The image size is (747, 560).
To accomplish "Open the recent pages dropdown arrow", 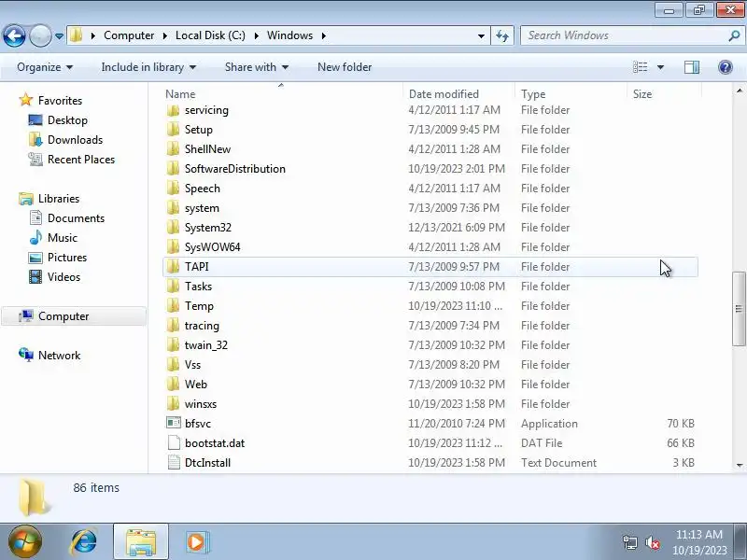I will click(x=59, y=35).
